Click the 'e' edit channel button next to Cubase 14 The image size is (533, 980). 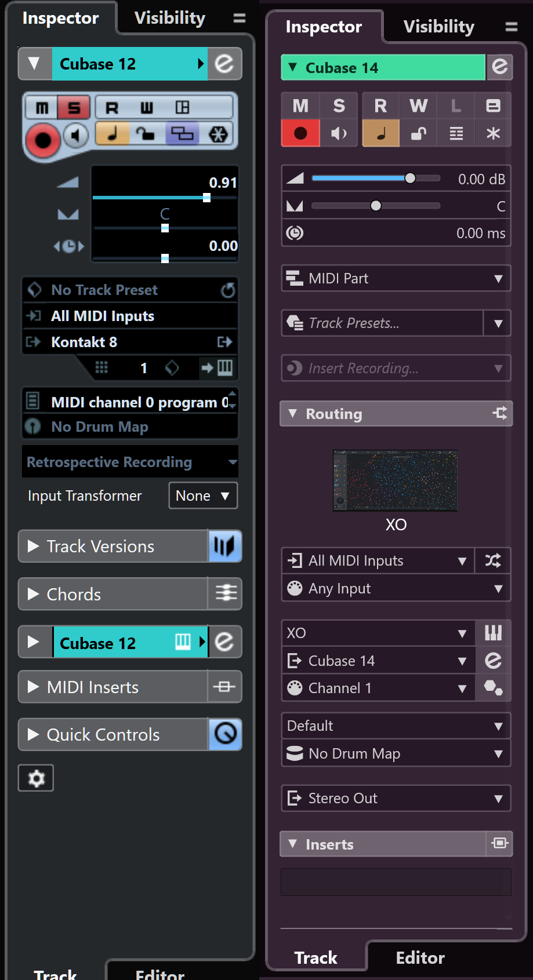click(x=499, y=67)
